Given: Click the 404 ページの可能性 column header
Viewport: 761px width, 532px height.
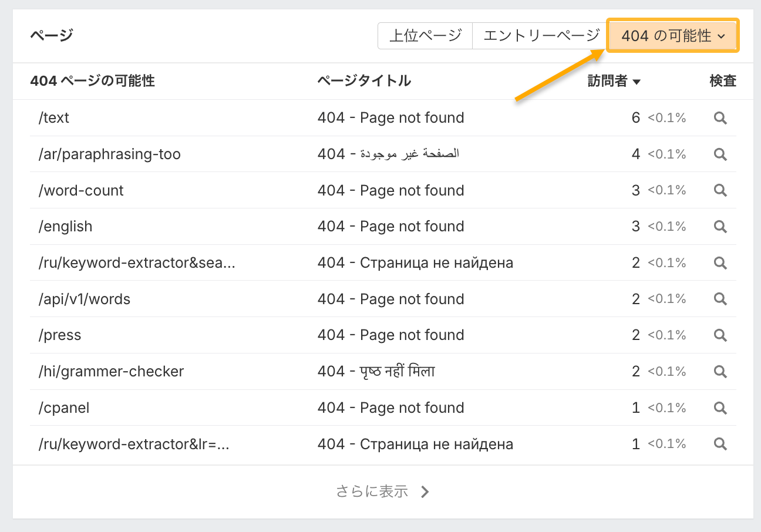Looking at the screenshot, I should (92, 81).
